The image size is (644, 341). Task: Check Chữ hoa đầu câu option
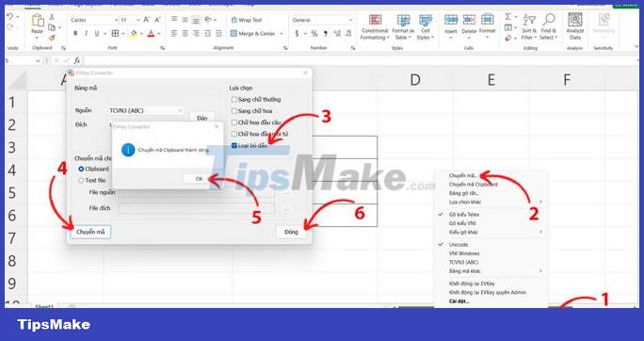234,122
